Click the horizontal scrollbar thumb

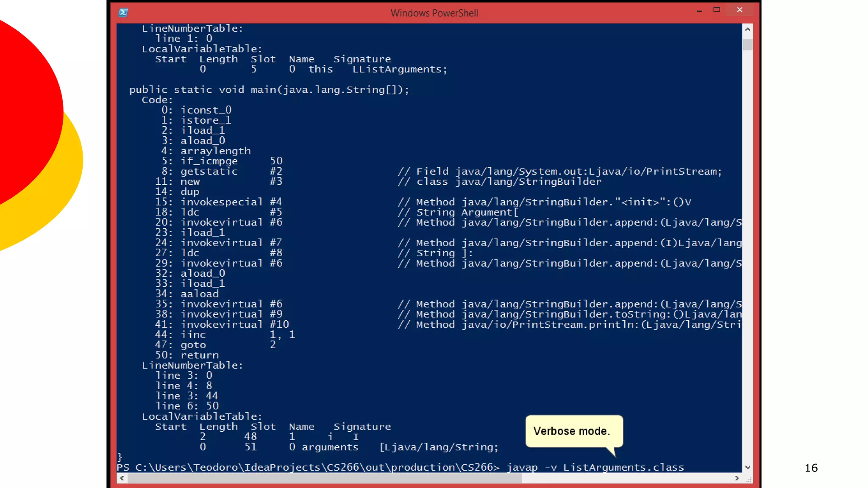click(x=324, y=478)
